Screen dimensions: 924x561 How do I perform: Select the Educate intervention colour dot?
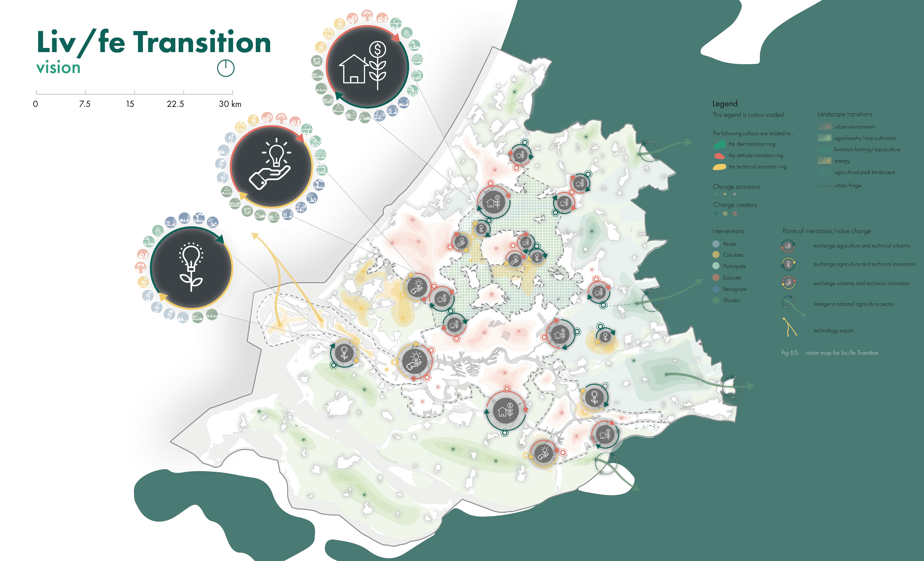(x=715, y=278)
